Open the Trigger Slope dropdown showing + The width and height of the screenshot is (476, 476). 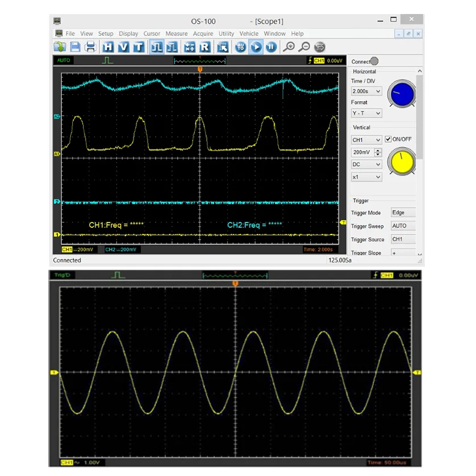point(403,252)
